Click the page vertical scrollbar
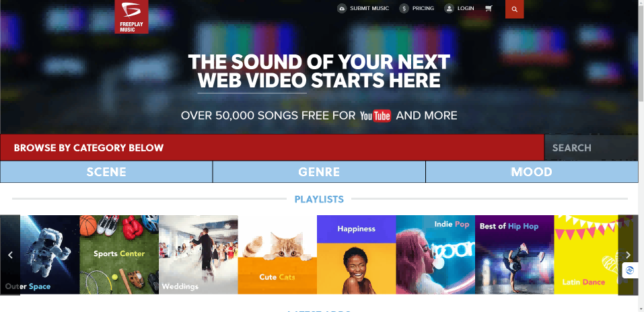The height and width of the screenshot is (312, 644). coord(641,156)
